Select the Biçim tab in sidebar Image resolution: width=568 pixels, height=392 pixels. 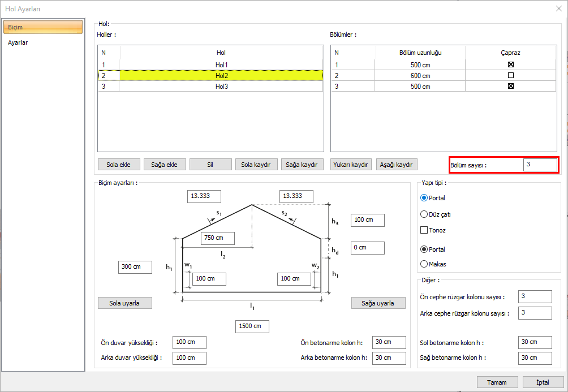[43, 27]
